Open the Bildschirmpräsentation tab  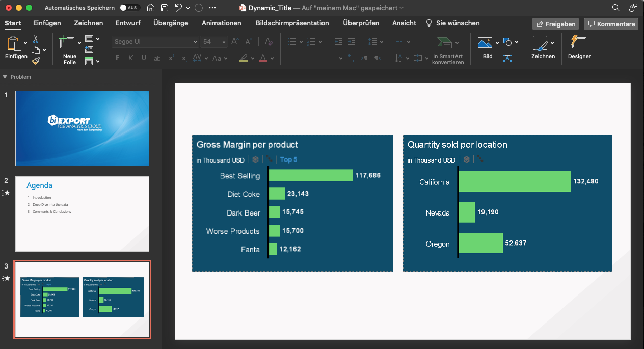(x=292, y=23)
